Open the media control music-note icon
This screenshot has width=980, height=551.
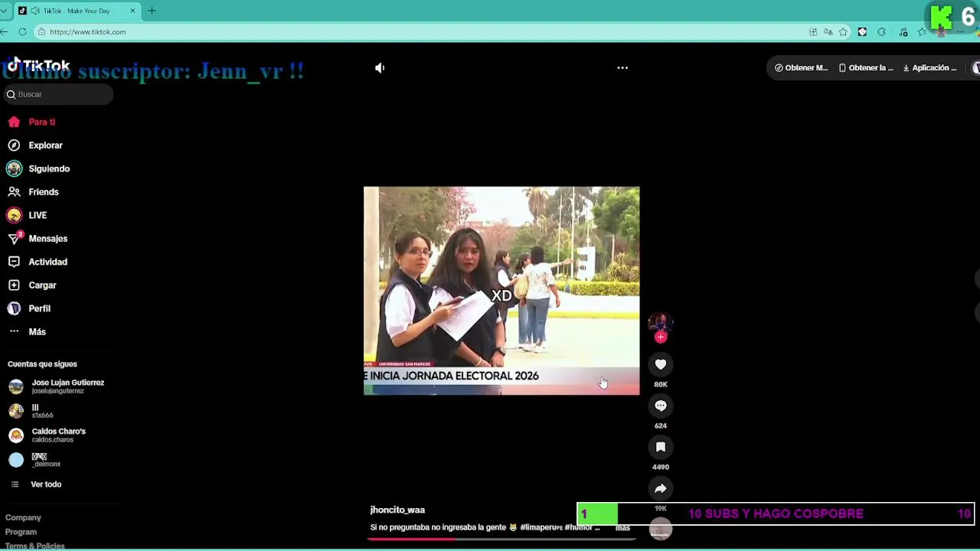[903, 31]
